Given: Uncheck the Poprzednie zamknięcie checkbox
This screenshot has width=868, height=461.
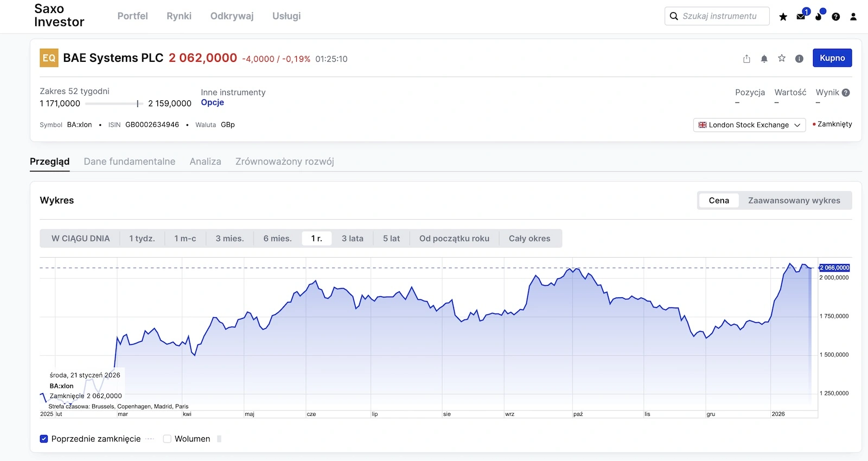Looking at the screenshot, I should coord(44,439).
